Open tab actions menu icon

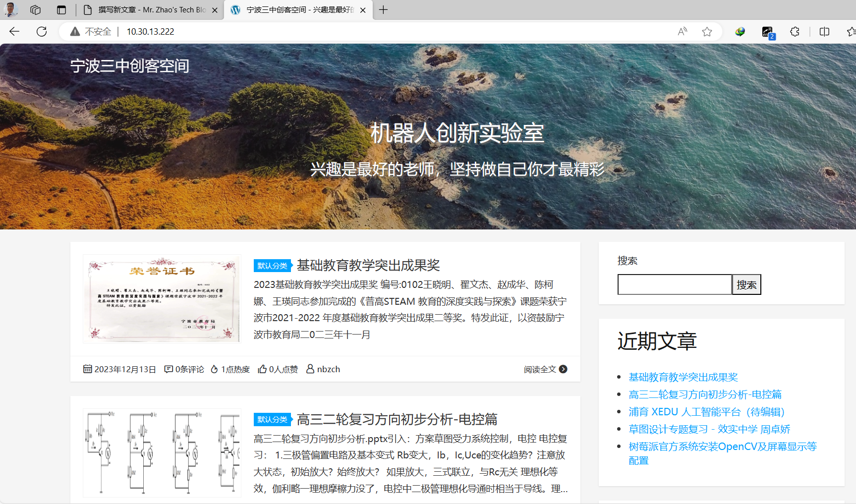tap(61, 10)
